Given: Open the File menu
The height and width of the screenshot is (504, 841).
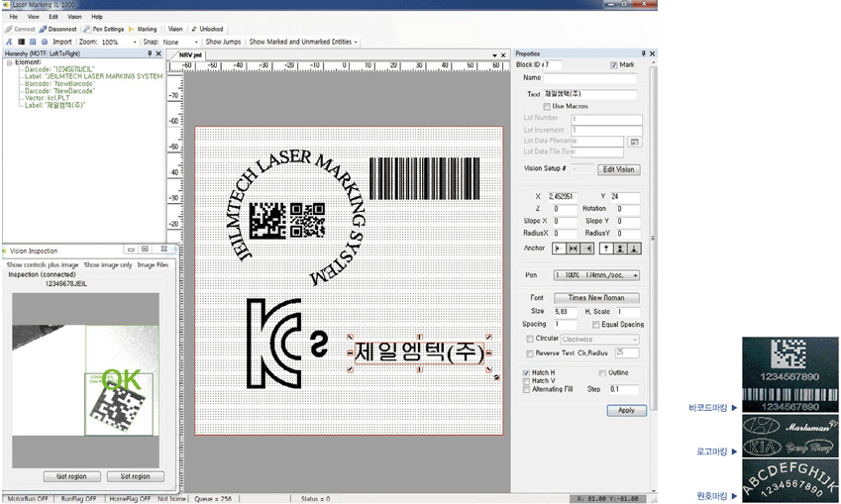Looking at the screenshot, I should [14, 17].
